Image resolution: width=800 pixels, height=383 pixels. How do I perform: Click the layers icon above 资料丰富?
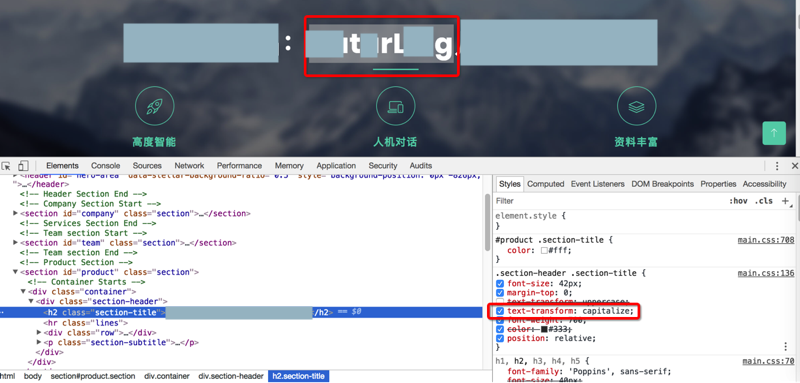pyautogui.click(x=636, y=106)
